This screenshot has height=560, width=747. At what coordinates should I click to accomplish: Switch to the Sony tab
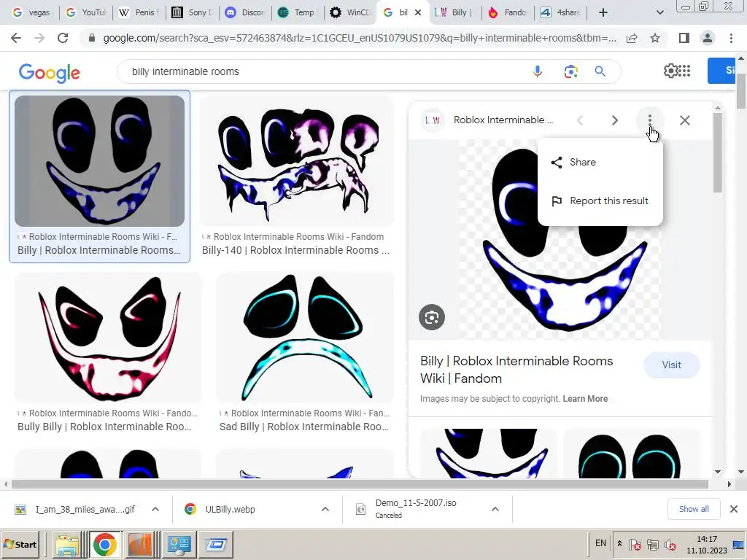point(192,12)
